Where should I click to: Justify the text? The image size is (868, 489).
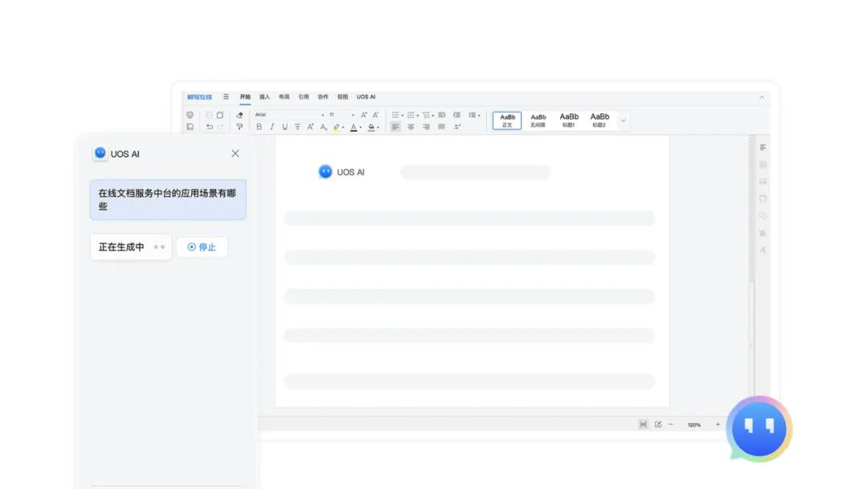(442, 127)
